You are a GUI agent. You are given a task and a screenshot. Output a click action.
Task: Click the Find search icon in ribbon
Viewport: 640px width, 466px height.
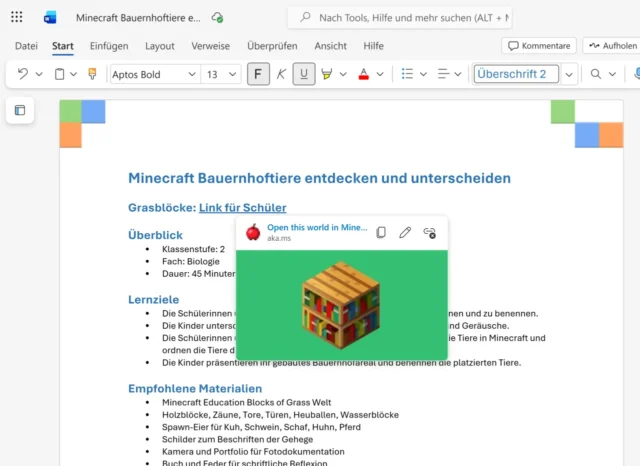(596, 74)
